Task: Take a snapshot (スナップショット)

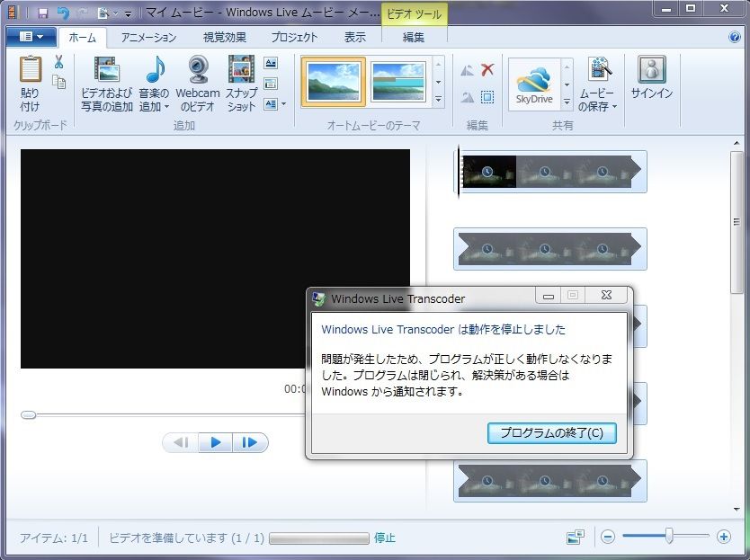Action: [x=241, y=84]
